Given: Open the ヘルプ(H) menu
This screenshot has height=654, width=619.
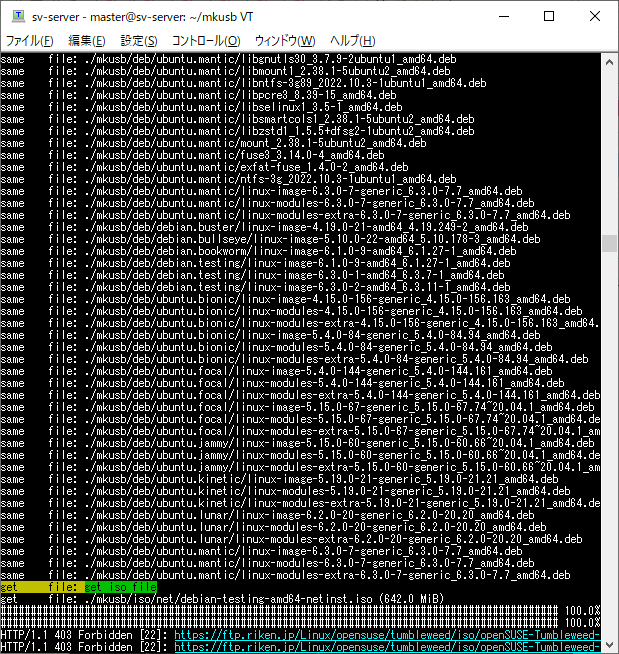Looking at the screenshot, I should (x=352, y=41).
